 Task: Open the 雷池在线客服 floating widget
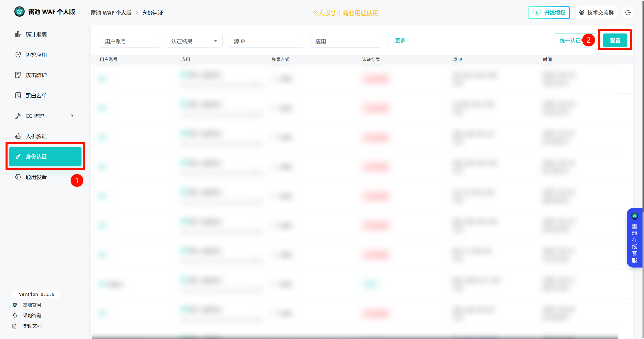(634, 238)
